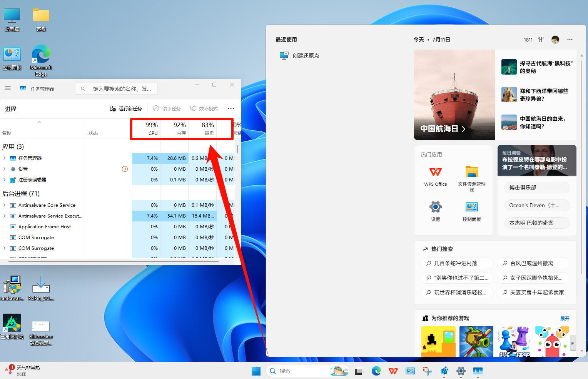Screen dimensions: 588x379
Task: Expand the Antimalware Service Executable row
Action: [x=4, y=216]
